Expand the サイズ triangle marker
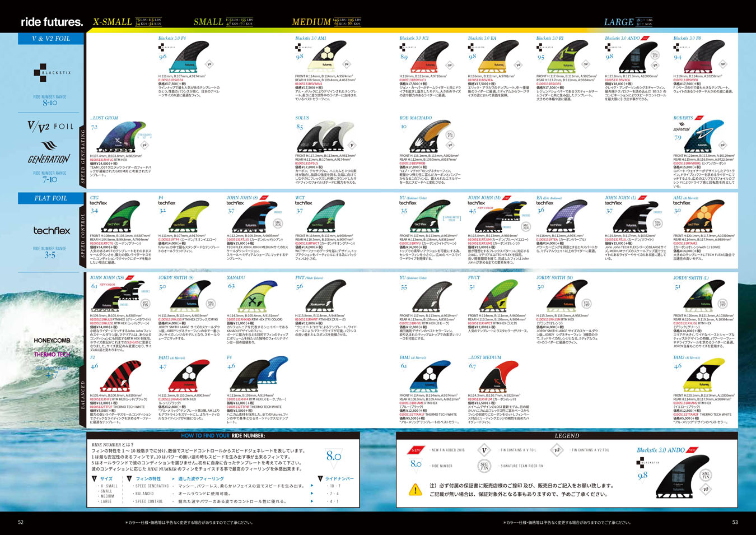Image resolution: width=756 pixels, height=535 pixels. pyautogui.click(x=94, y=479)
